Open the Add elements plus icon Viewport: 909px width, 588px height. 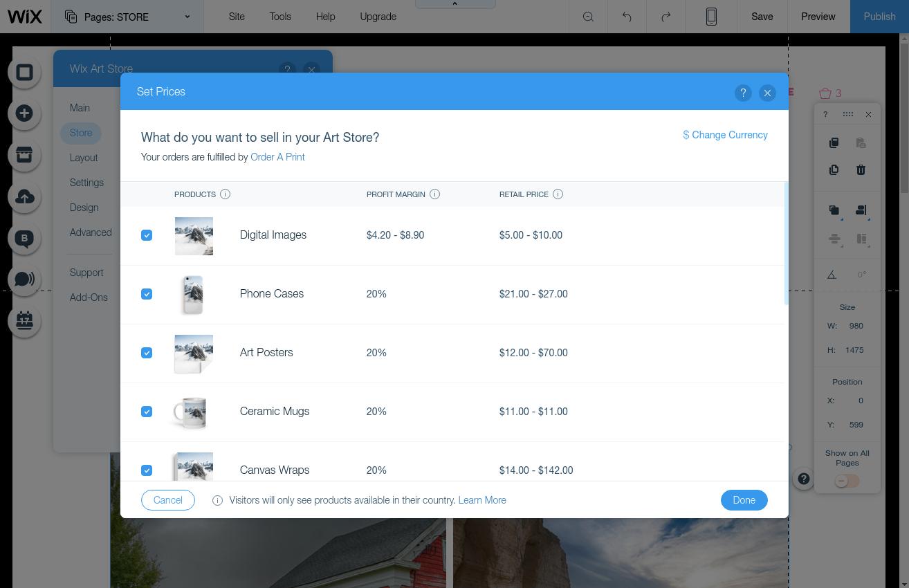tap(24, 113)
